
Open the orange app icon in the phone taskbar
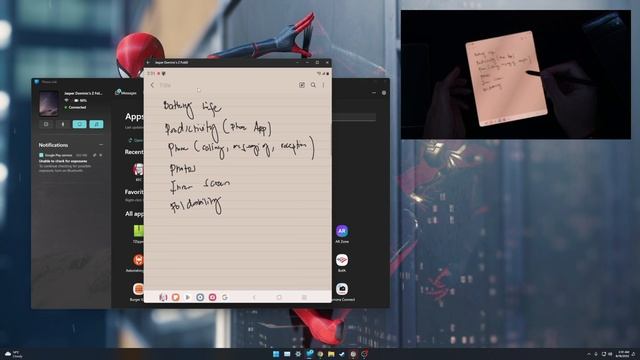pyautogui.click(x=175, y=297)
